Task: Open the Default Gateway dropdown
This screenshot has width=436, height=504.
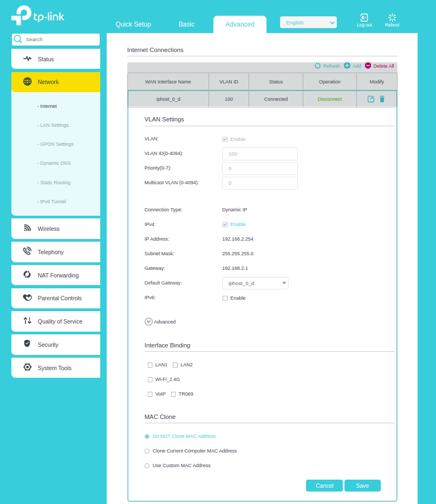Action: click(x=255, y=283)
